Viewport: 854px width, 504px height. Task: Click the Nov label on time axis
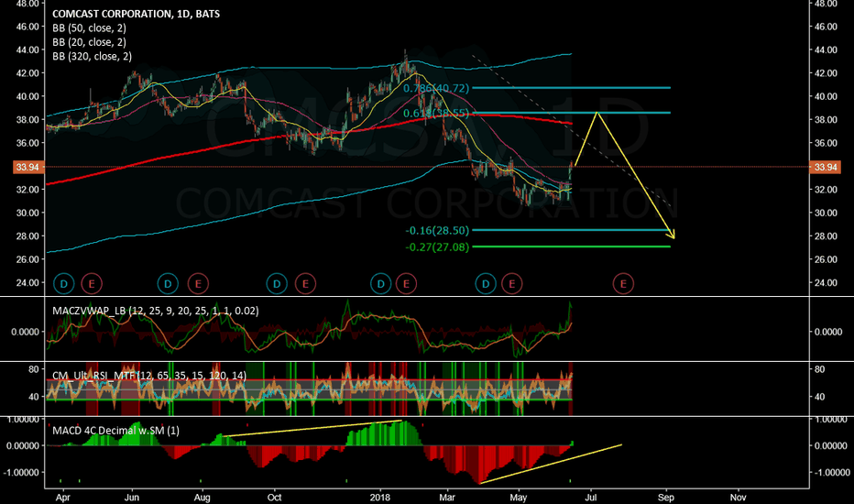tap(738, 497)
